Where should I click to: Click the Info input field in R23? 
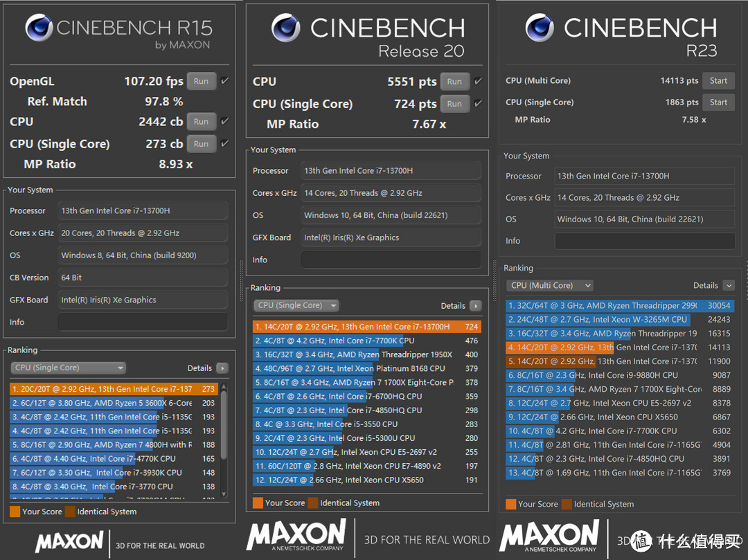644,241
